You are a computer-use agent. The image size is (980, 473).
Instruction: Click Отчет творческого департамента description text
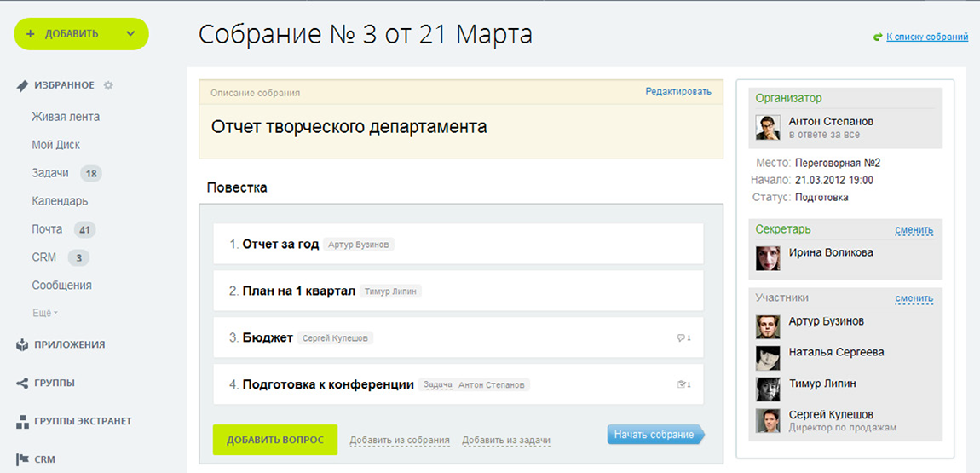pos(349,127)
